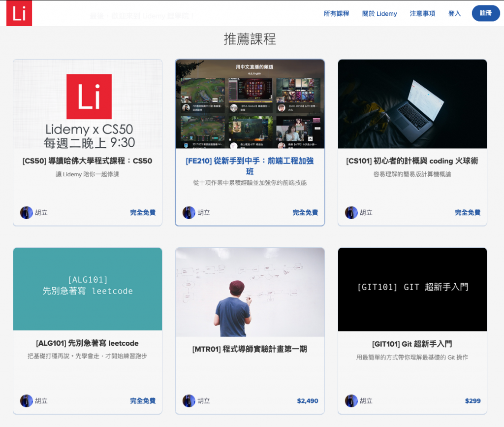Click the 胡立 avatar in CS50 card
This screenshot has width=504, height=427.
(27, 213)
